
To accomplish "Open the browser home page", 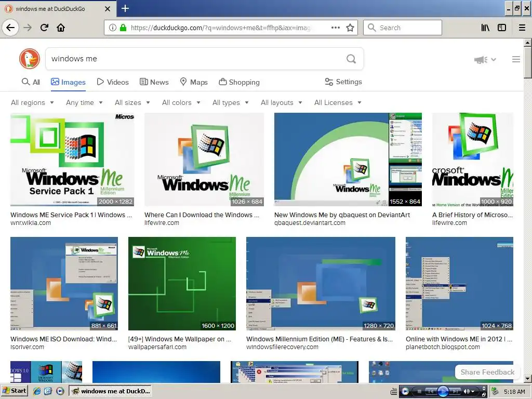I will [61, 28].
